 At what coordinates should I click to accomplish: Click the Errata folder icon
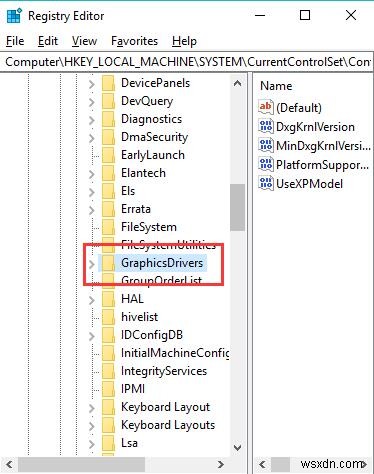coord(108,209)
